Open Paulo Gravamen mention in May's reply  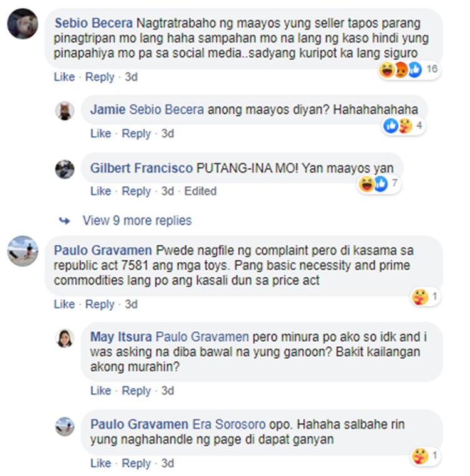[202, 337]
